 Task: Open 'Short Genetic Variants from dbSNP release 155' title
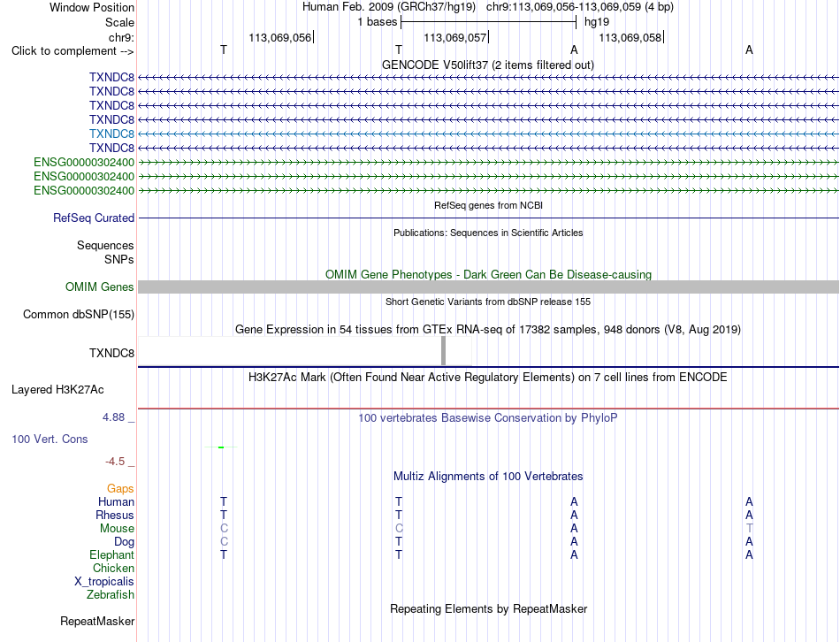tap(488, 302)
